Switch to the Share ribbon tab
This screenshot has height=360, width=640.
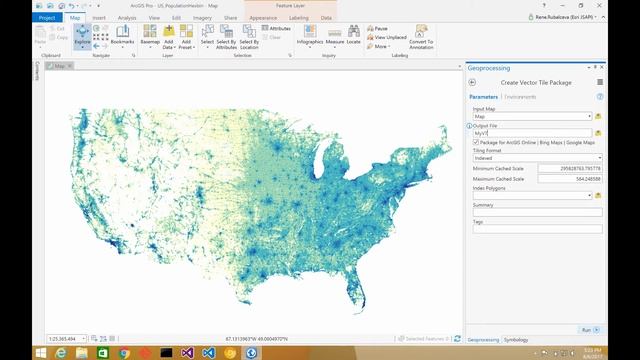230,18
